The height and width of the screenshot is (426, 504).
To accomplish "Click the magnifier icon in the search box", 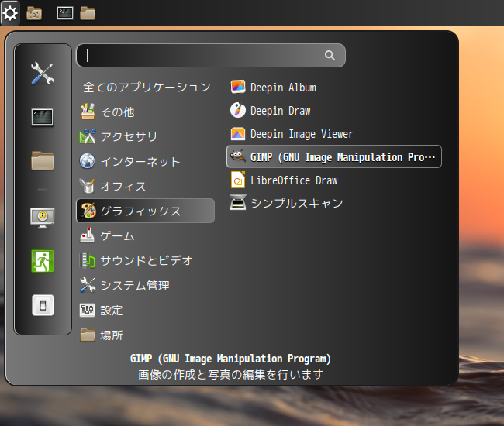I will tap(330, 55).
